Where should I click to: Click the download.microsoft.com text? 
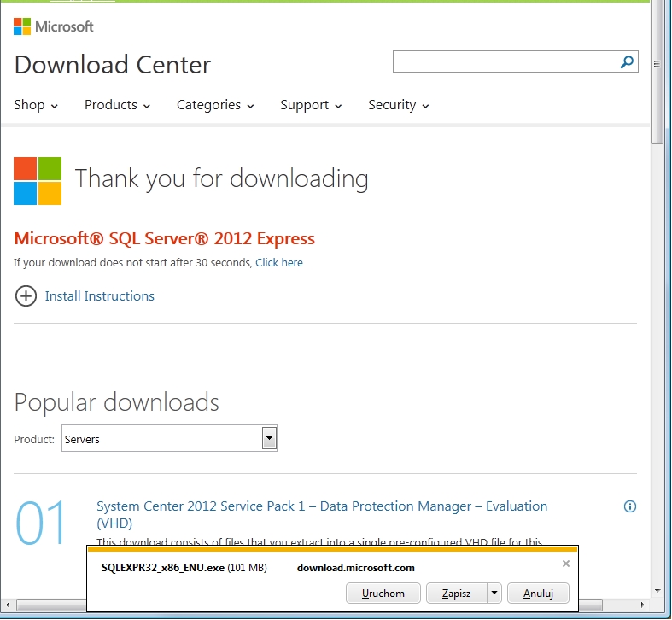coord(356,568)
